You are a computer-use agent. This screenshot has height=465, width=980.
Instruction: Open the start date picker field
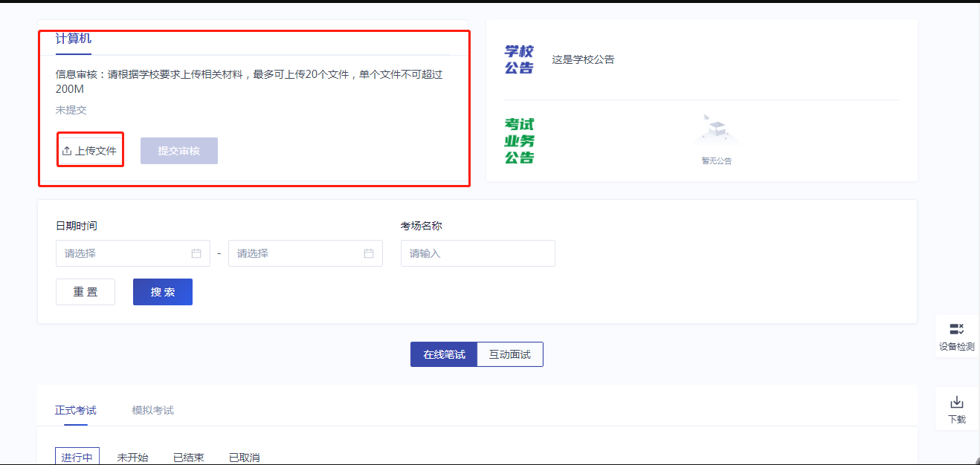coord(123,253)
